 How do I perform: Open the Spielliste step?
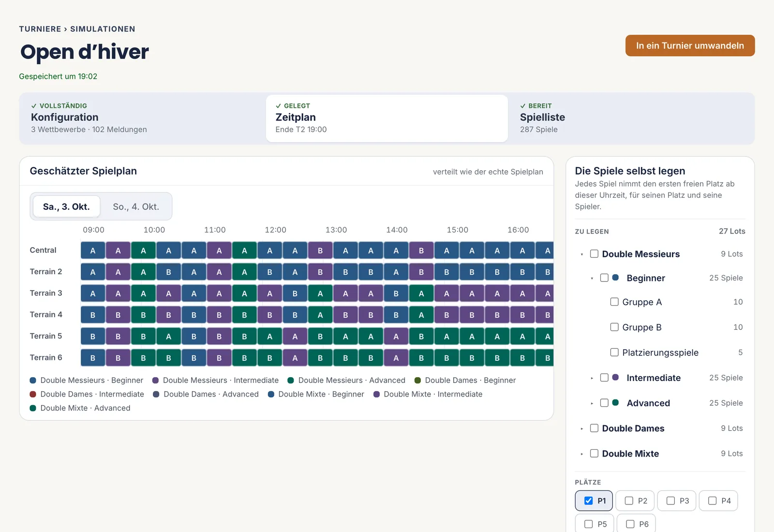click(x=631, y=118)
